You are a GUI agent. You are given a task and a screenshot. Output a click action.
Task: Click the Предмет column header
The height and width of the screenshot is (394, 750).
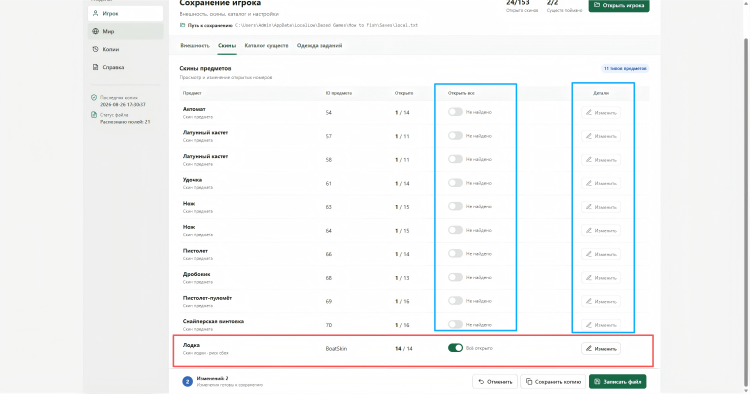click(x=192, y=93)
